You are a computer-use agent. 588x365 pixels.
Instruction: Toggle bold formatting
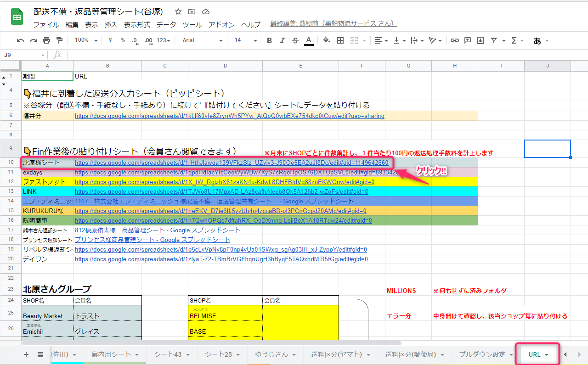click(270, 40)
